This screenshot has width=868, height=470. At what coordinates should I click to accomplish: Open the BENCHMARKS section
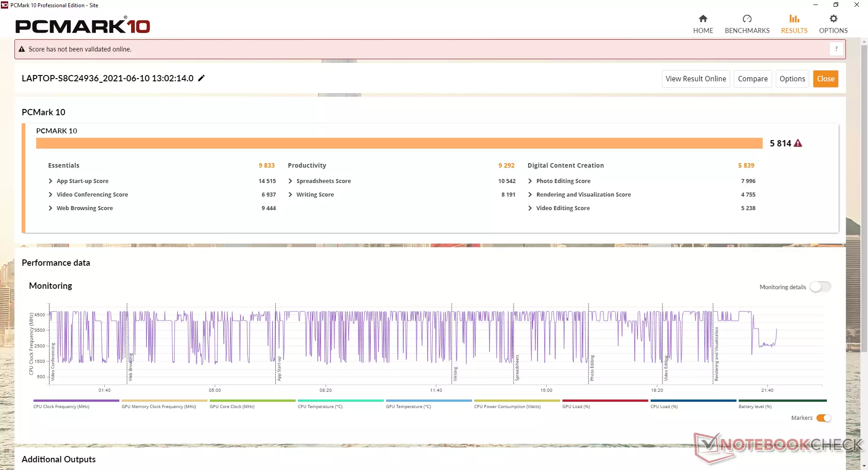[x=747, y=24]
